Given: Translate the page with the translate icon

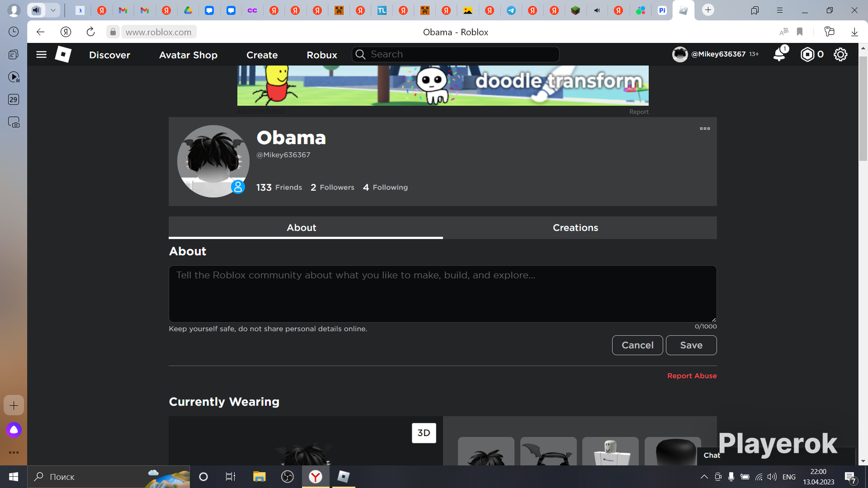Looking at the screenshot, I should [x=784, y=32].
